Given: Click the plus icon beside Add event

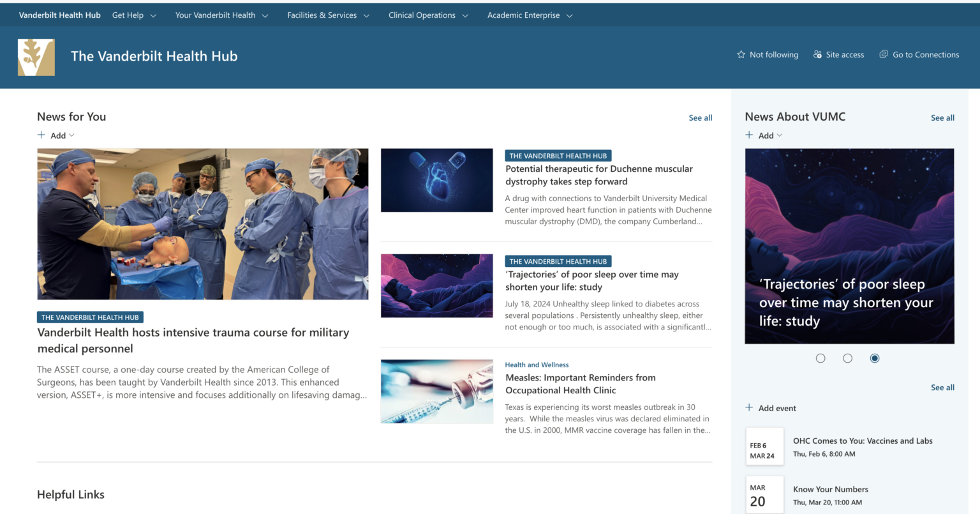Looking at the screenshot, I should (x=749, y=408).
